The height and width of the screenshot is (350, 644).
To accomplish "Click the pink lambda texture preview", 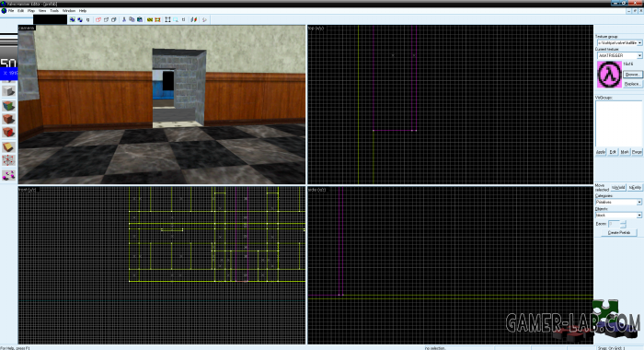I will coord(609,75).
